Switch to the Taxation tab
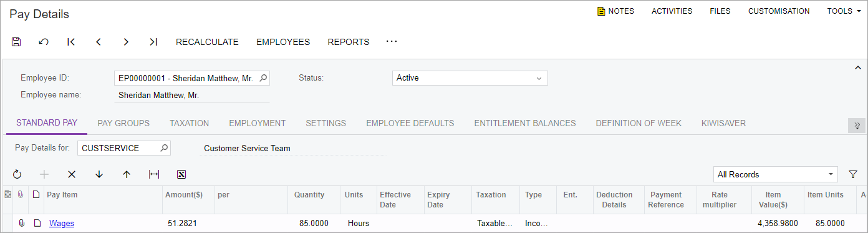Image resolution: width=868 pixels, height=233 pixels. (x=190, y=123)
